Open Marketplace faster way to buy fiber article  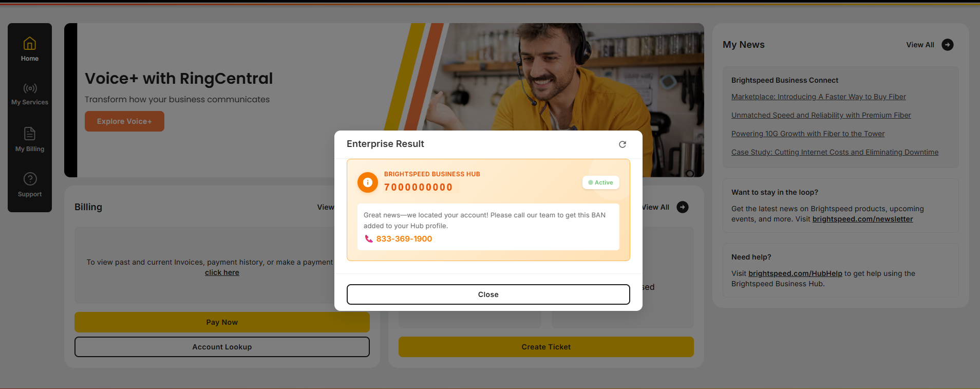pyautogui.click(x=819, y=97)
